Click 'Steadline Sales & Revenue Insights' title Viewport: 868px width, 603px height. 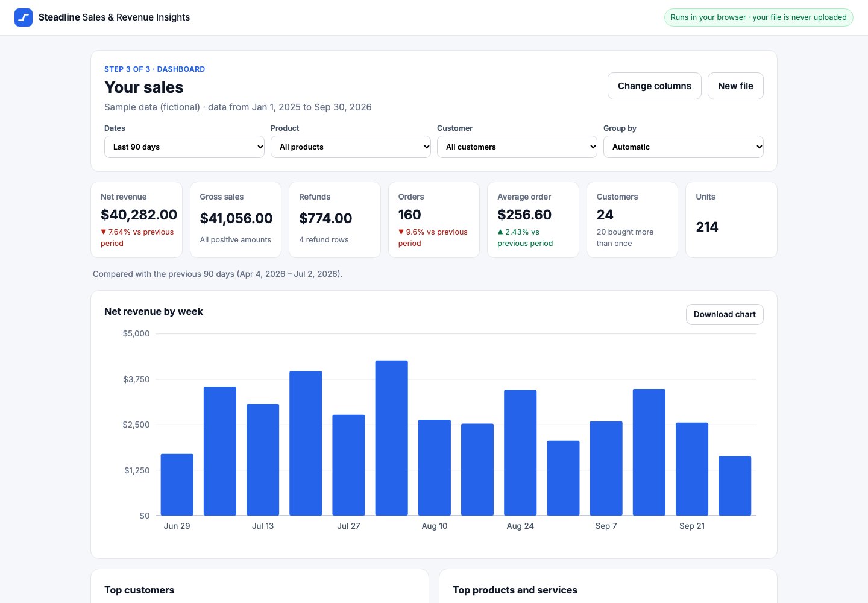click(114, 17)
